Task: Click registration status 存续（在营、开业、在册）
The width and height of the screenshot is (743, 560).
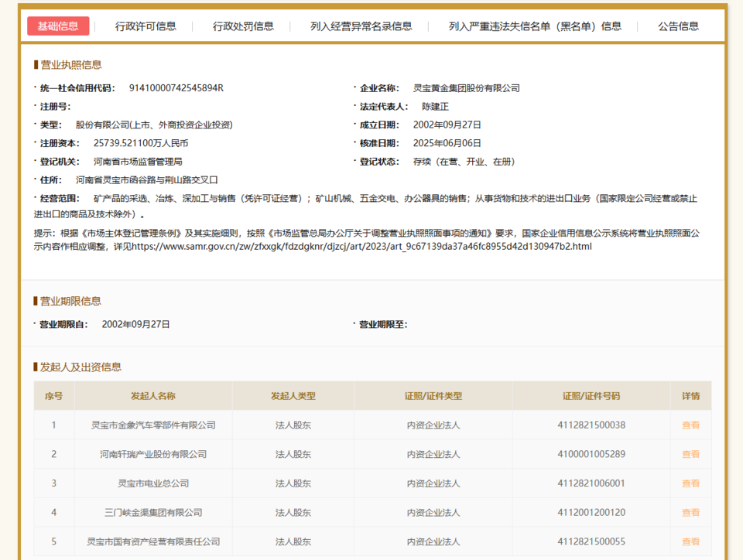Action: point(464,162)
